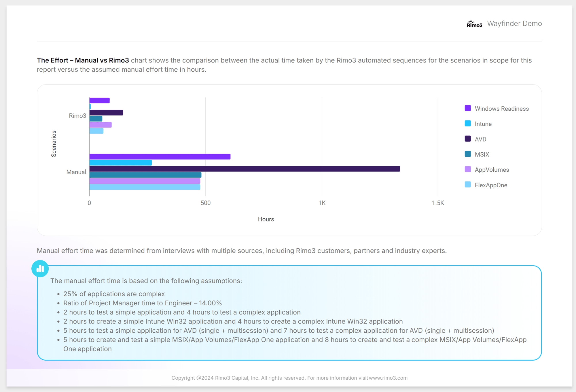Select the Rimo3 FlexAppOne bar
Image resolution: width=576 pixels, height=392 pixels.
tap(96, 131)
